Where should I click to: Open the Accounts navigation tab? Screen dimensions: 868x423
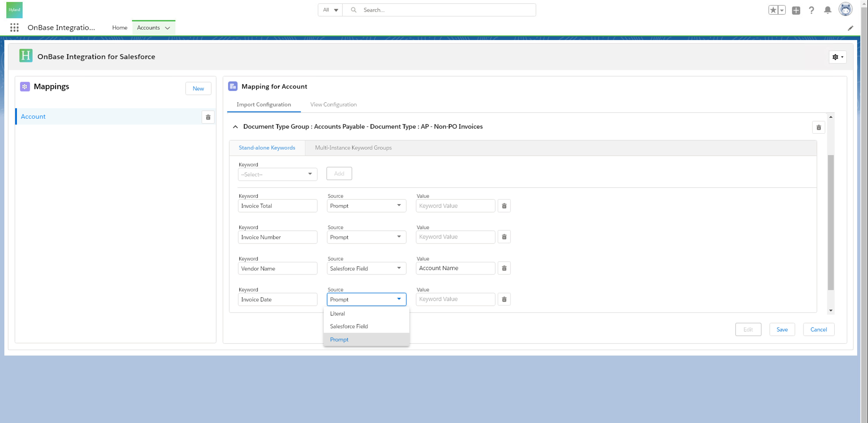click(148, 28)
